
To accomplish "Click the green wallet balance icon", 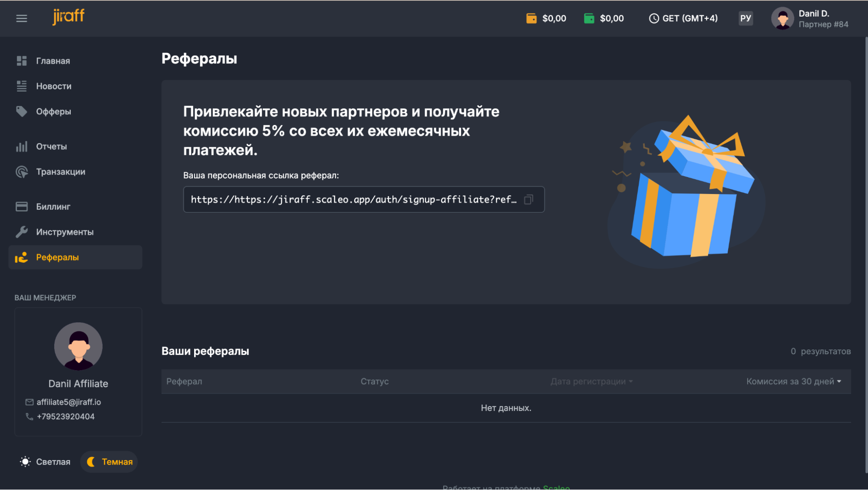I will [x=589, y=18].
